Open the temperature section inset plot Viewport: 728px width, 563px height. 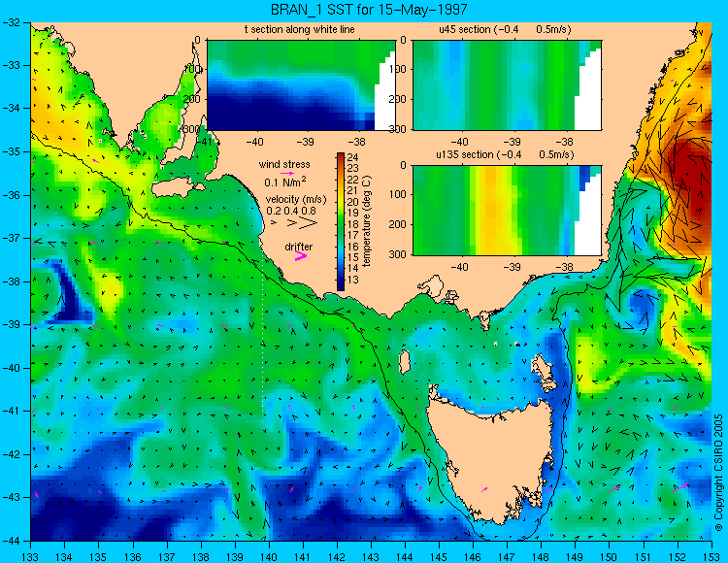[301, 85]
